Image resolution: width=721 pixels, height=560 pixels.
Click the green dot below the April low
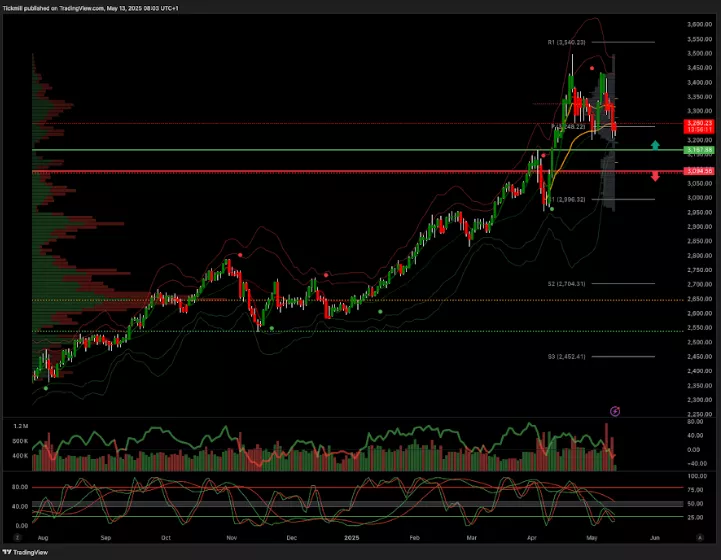click(x=552, y=208)
